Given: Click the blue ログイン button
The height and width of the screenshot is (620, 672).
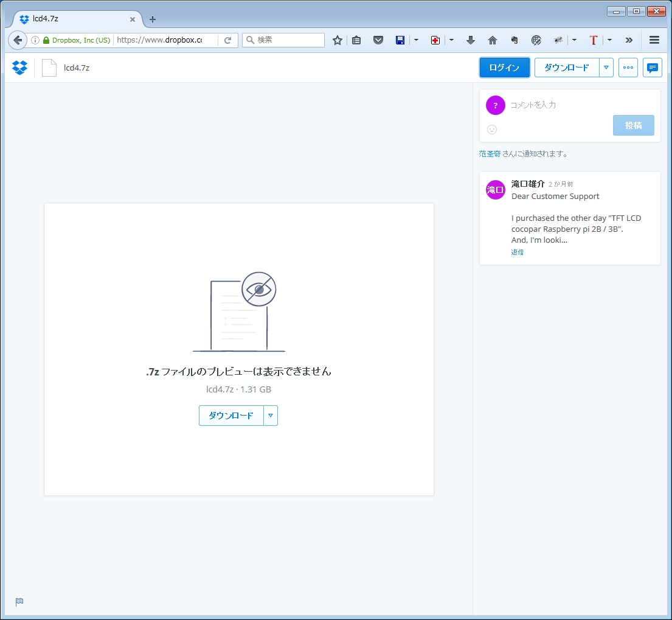Looking at the screenshot, I should (504, 68).
